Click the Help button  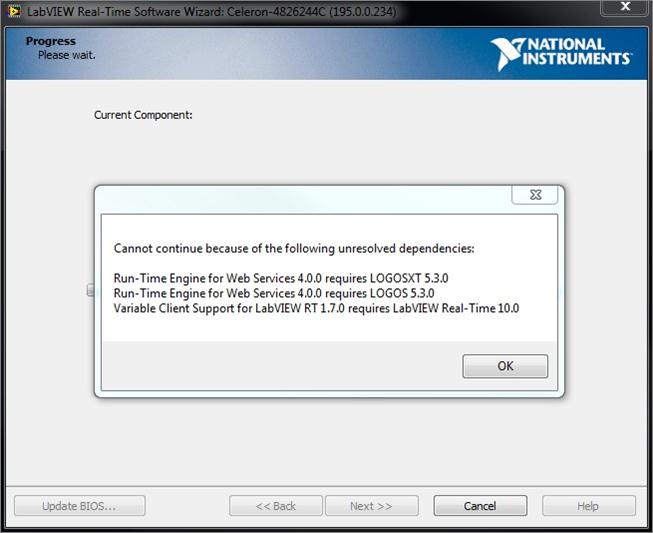[588, 506]
